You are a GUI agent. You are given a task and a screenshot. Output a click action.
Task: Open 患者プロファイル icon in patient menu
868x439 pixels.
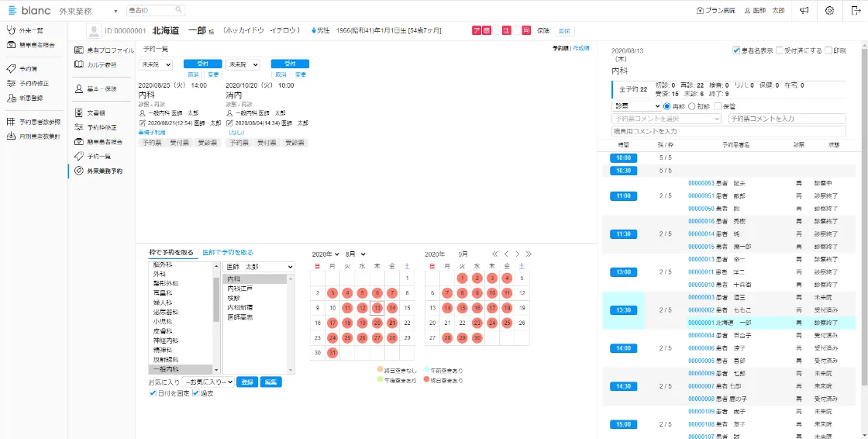(78, 50)
